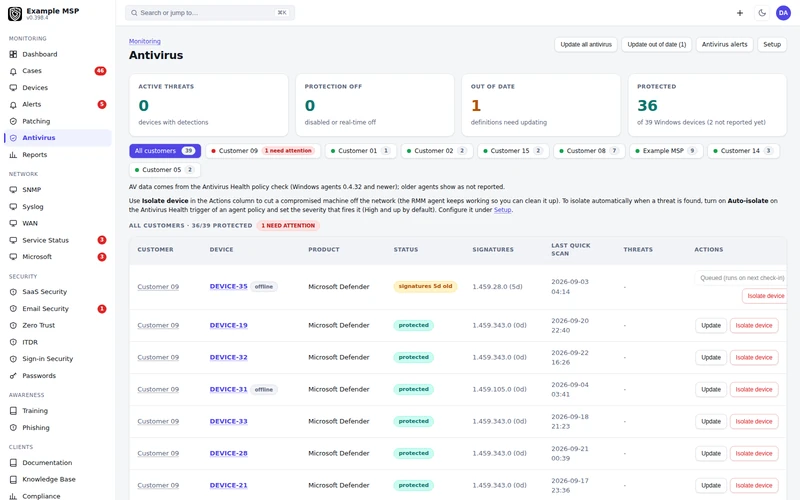Filter by Customer 02 chip
This screenshot has width=800, height=500.
[x=436, y=151]
